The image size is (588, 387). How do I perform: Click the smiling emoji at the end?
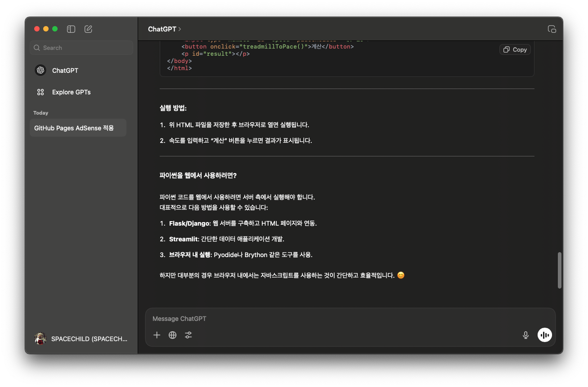pyautogui.click(x=400, y=275)
